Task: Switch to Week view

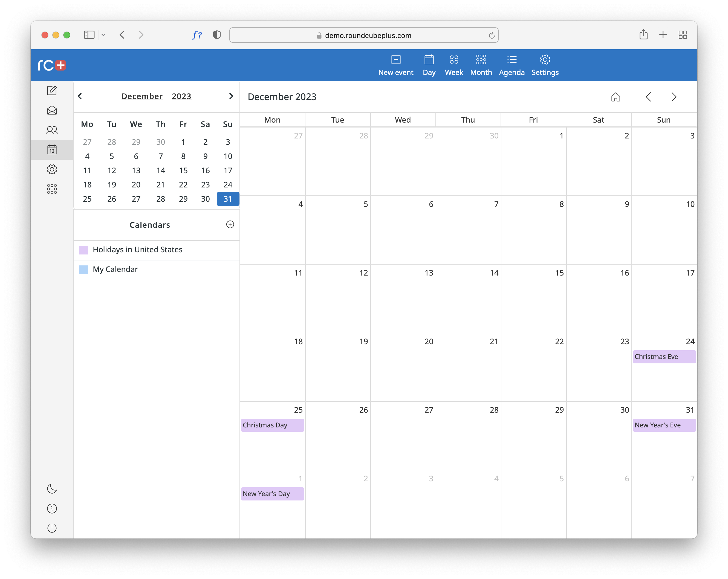Action: pos(454,65)
